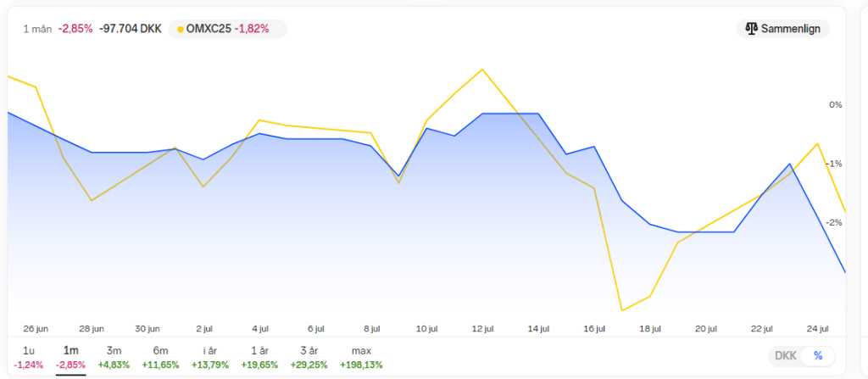This screenshot has width=868, height=379.
Task: Select the 24 jul date marker
Action: click(818, 329)
